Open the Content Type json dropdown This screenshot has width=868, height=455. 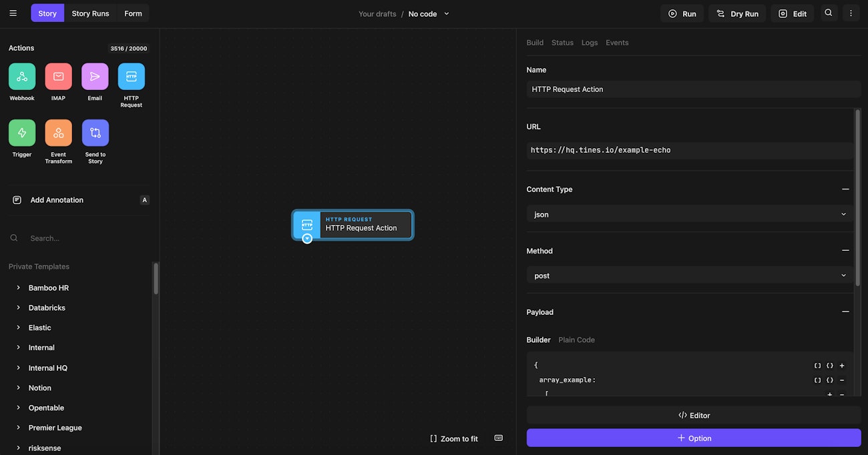[689, 215]
